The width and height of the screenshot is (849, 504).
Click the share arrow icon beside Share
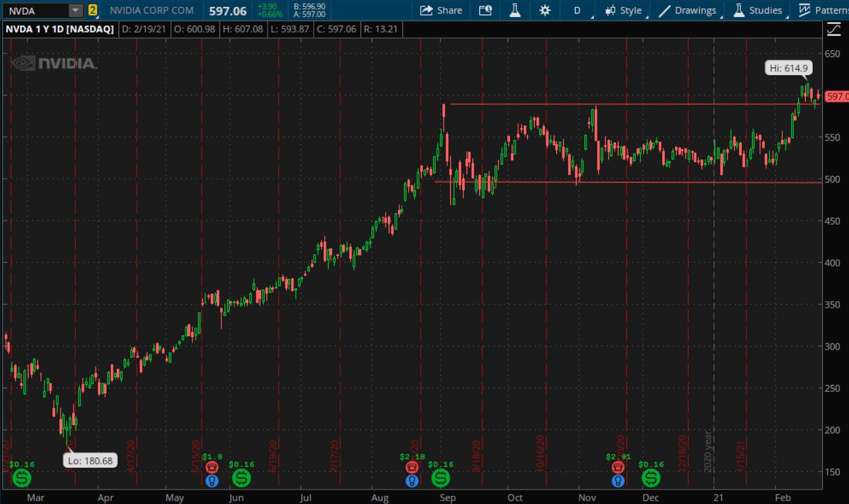point(427,11)
